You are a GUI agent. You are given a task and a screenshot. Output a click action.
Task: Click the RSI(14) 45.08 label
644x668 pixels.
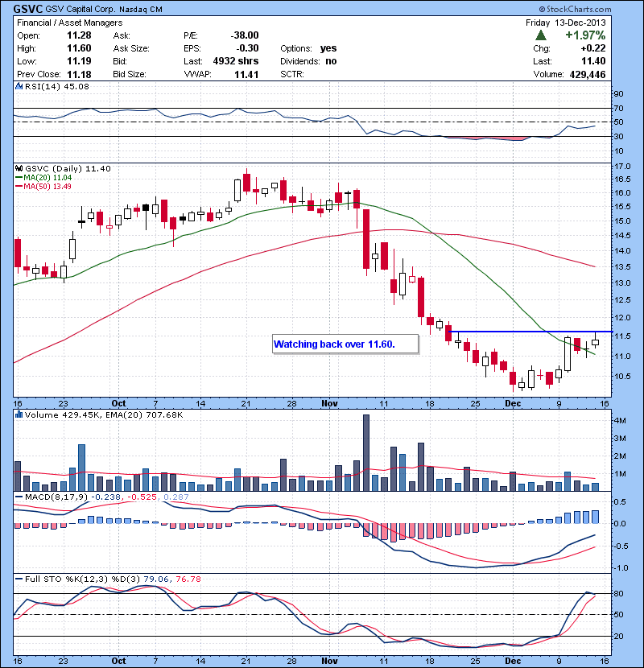click(56, 86)
